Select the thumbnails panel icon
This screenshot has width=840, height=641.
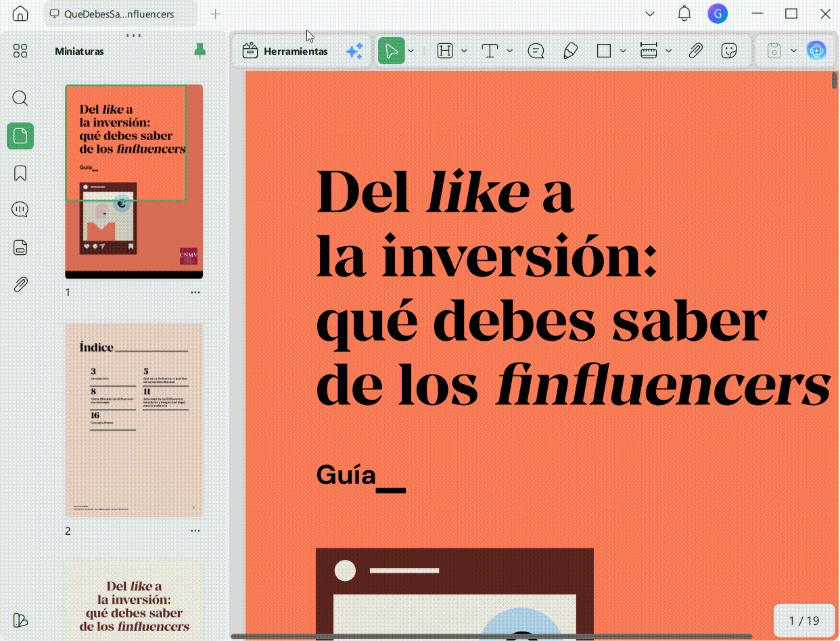pyautogui.click(x=20, y=136)
